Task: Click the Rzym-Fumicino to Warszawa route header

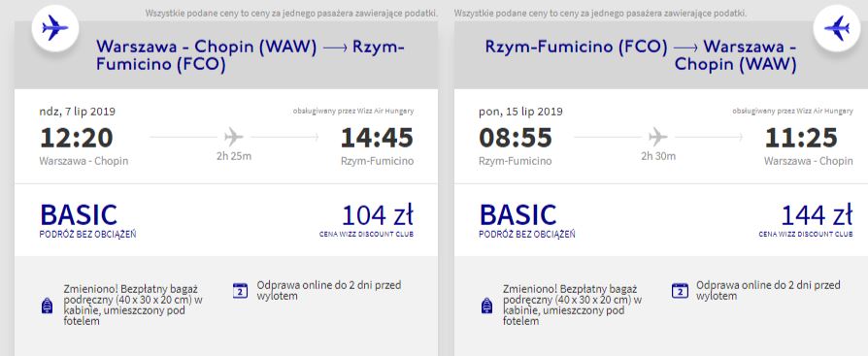Action: (x=641, y=56)
